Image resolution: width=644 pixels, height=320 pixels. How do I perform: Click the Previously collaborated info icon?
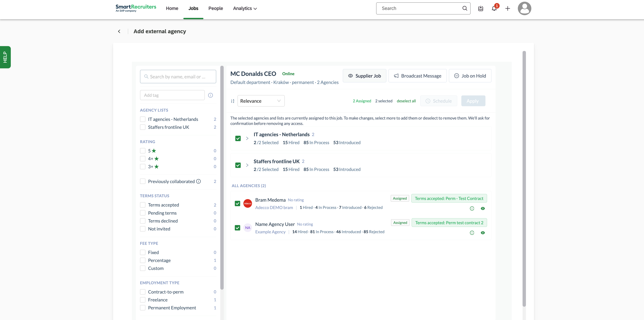pyautogui.click(x=199, y=181)
